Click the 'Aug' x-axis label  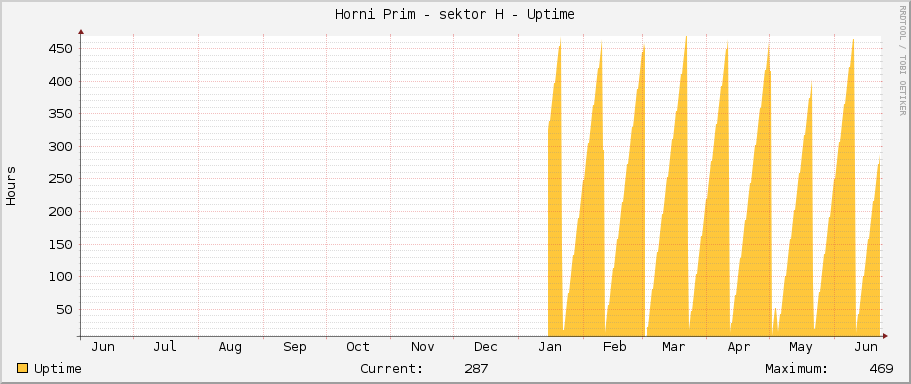tap(230, 347)
